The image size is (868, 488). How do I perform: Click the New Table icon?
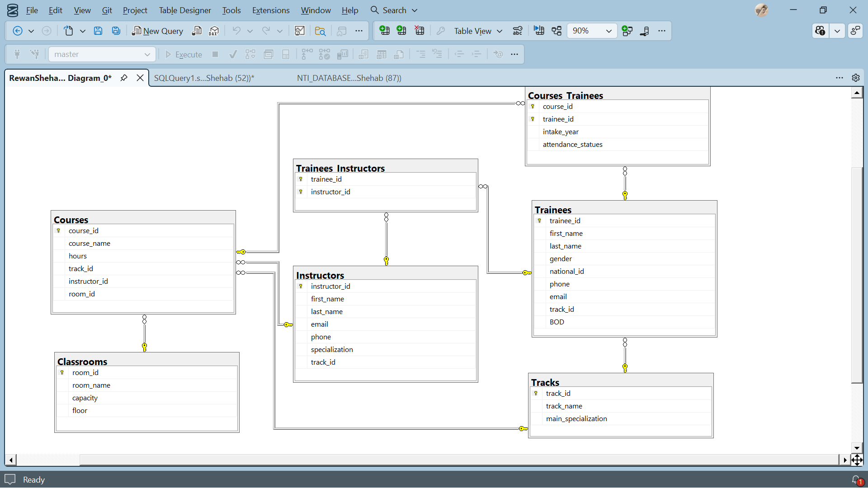coord(384,31)
